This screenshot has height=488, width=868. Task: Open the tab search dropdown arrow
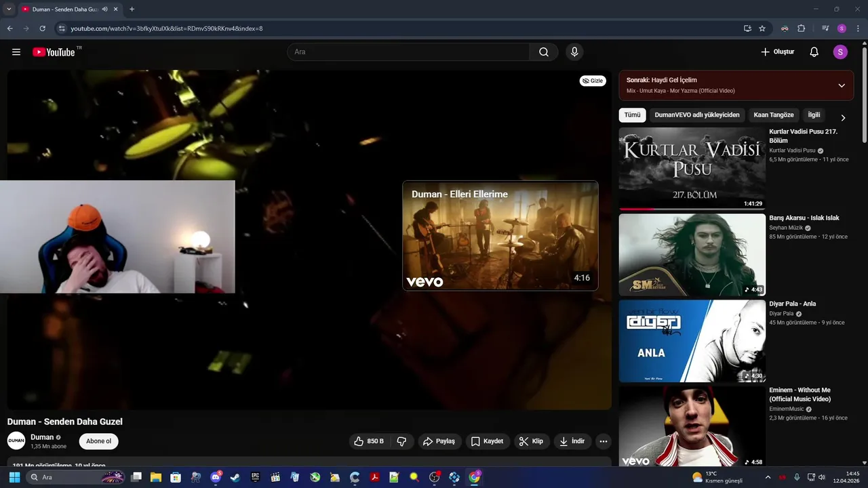tap(9, 9)
